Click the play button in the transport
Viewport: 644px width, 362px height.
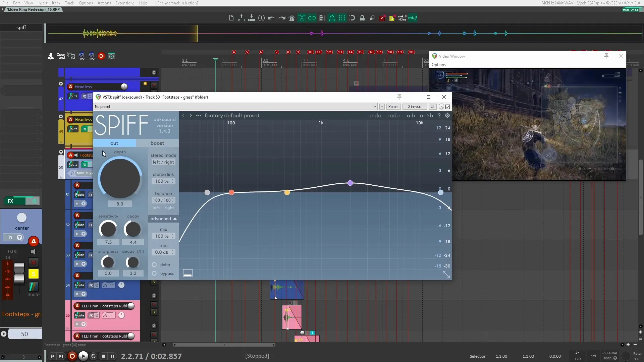(83, 356)
